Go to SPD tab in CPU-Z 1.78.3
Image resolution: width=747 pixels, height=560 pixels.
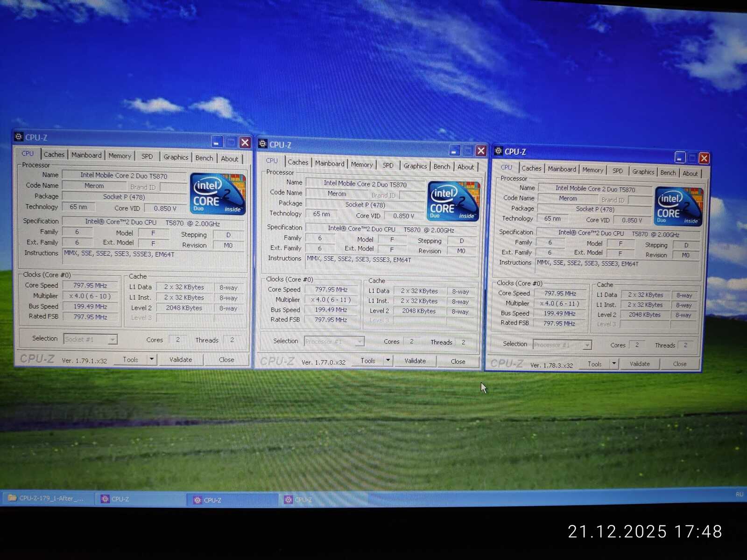[x=618, y=171]
